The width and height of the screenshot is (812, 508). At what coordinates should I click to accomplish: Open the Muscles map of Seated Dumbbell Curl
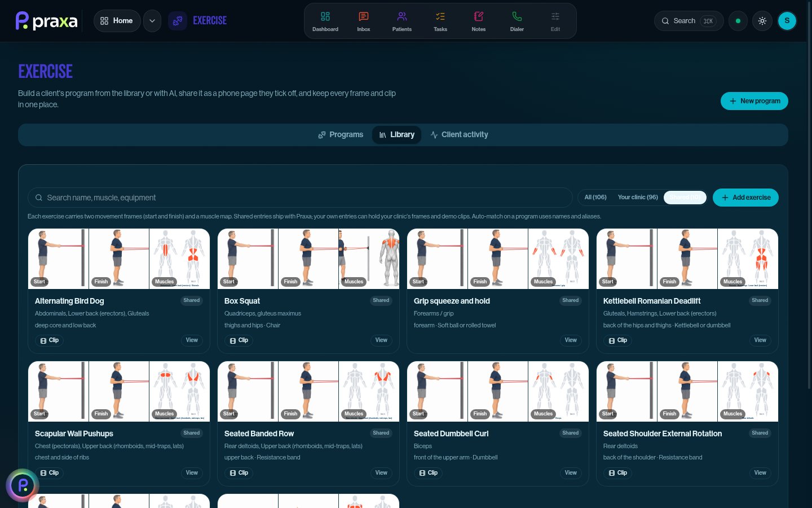(558, 392)
